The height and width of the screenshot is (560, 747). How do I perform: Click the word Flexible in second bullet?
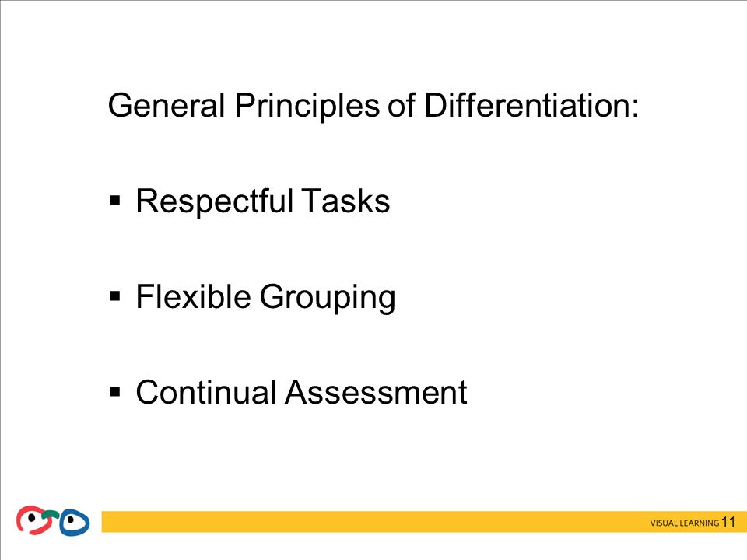(x=194, y=296)
